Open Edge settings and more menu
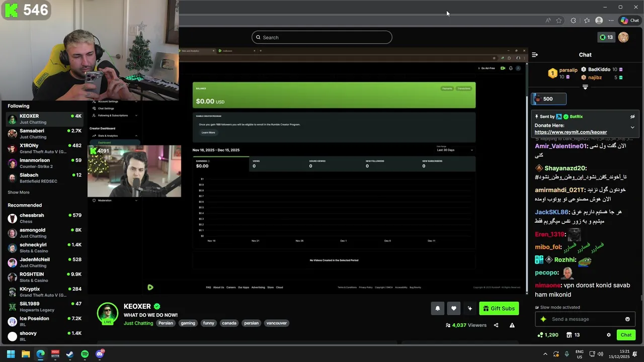 point(611,21)
